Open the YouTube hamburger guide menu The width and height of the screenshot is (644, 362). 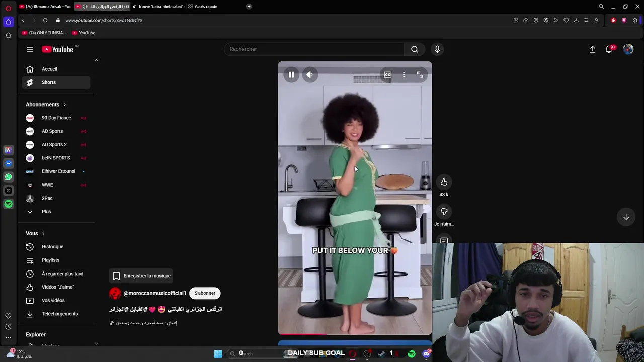(x=30, y=49)
